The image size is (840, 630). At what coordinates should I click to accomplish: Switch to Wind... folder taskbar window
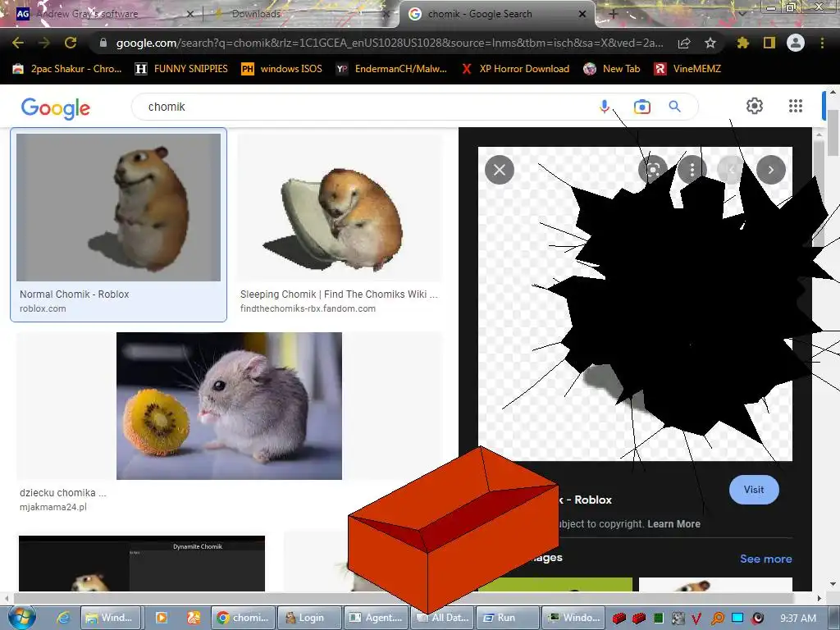point(112,618)
